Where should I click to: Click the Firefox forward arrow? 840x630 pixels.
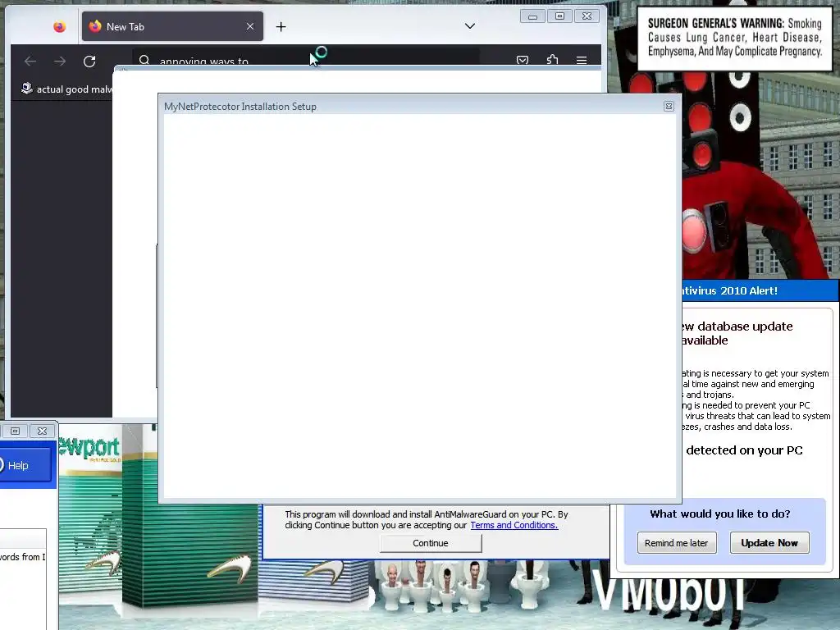point(59,61)
